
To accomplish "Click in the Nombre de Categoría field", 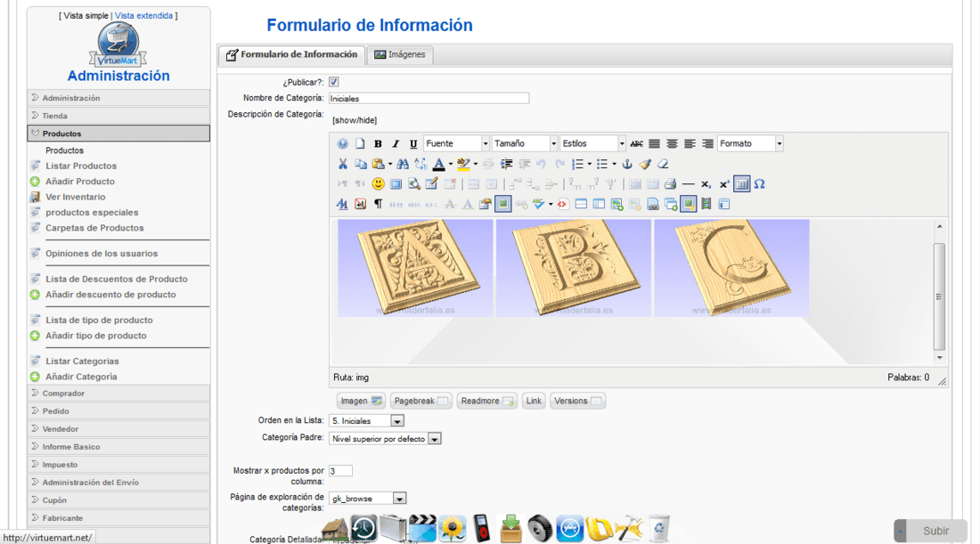I will pos(429,98).
